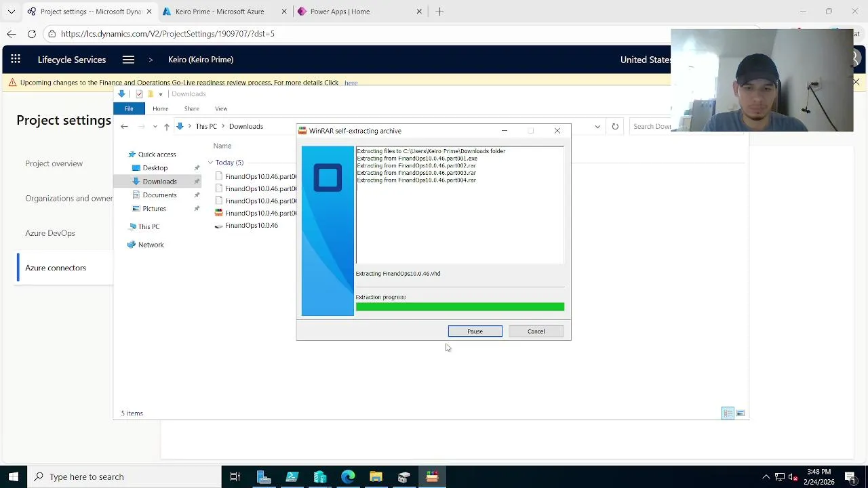Click the Explorer up-one-level arrow
This screenshot has width=868, height=488.
point(166,127)
